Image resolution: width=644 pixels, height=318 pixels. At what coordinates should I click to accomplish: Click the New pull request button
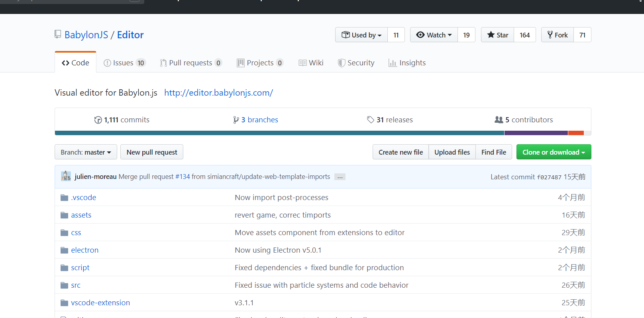tap(152, 152)
